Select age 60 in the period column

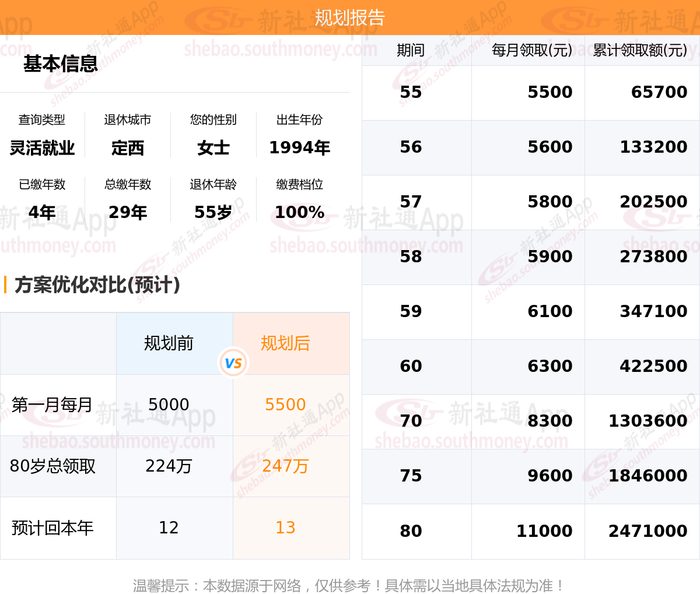click(x=411, y=366)
